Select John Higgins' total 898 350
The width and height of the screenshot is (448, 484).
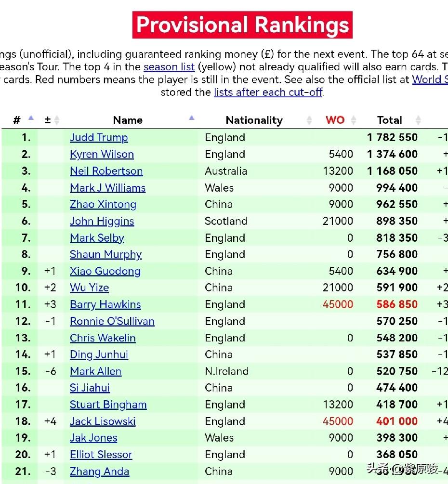pos(397,221)
